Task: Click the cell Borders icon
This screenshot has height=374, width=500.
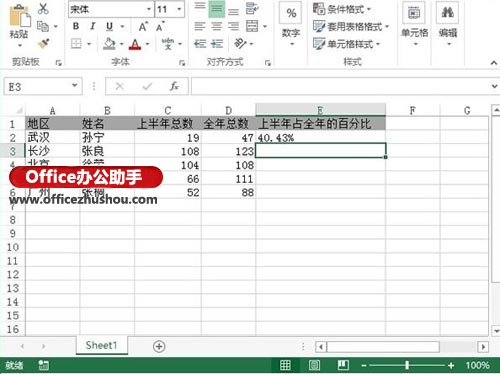Action: click(76, 44)
